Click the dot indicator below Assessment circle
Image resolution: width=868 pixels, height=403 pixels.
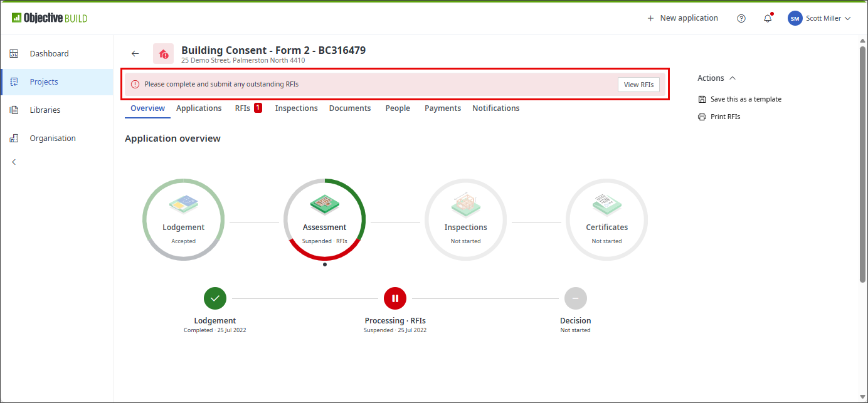pos(324,264)
